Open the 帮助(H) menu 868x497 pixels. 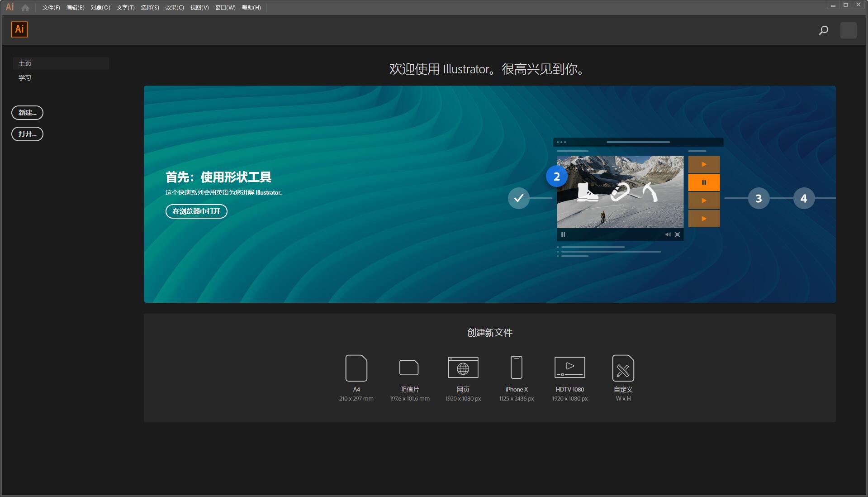pyautogui.click(x=251, y=8)
